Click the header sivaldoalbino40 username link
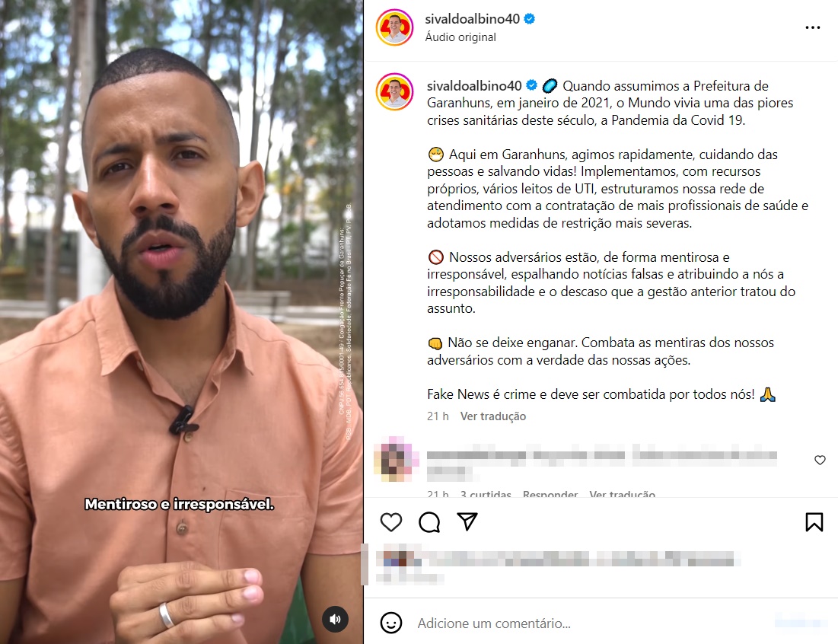The width and height of the screenshot is (838, 644). click(x=472, y=19)
